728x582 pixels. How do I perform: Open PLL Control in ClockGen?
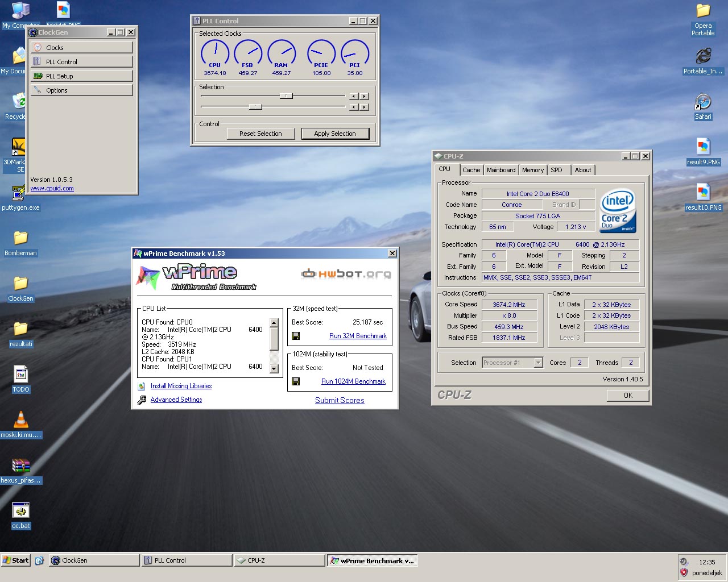tap(81, 62)
